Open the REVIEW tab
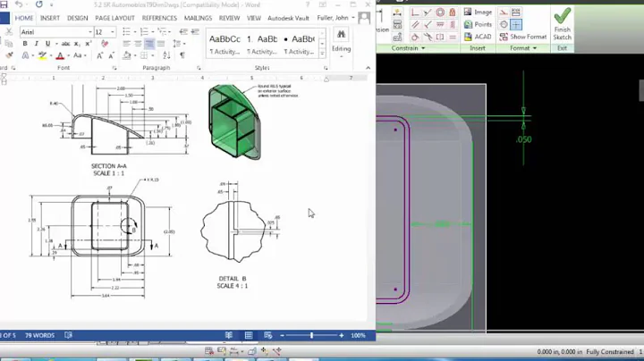644x361 pixels. pyautogui.click(x=229, y=18)
